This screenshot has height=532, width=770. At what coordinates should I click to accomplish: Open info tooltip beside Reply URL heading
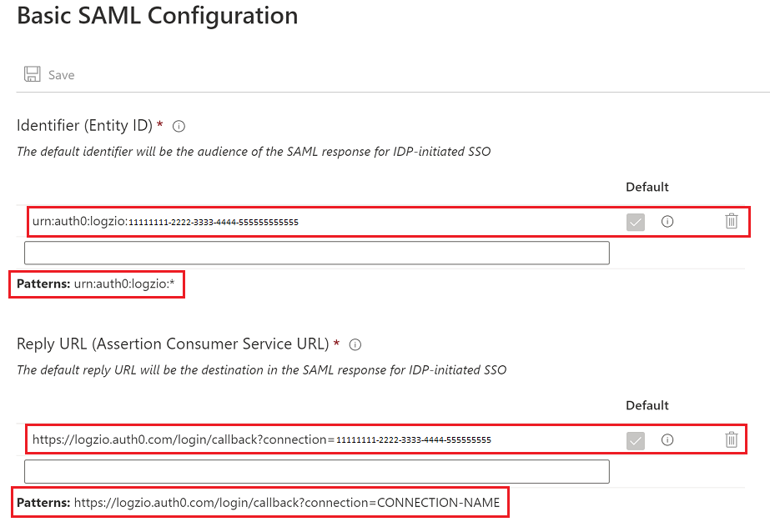(355, 345)
